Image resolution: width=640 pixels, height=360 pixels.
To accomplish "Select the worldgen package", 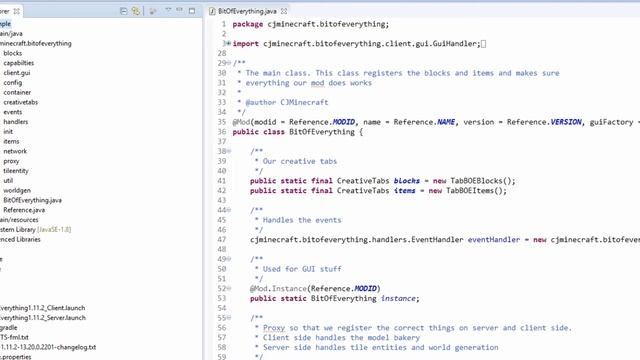I will (x=17, y=190).
